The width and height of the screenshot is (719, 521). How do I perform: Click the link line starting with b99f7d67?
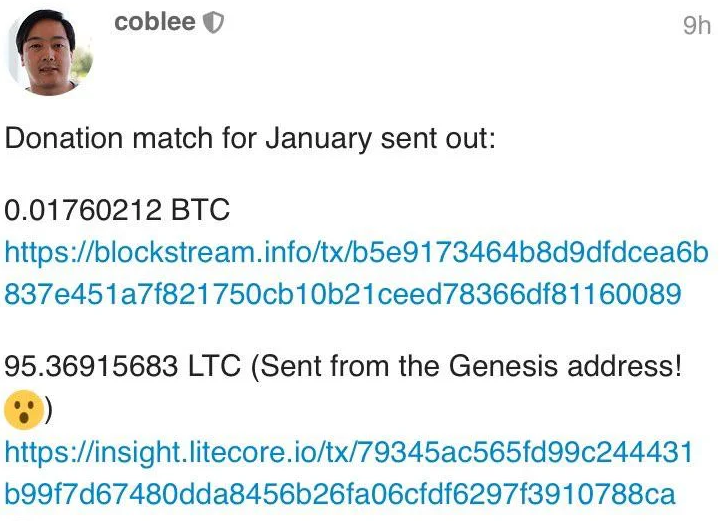pyautogui.click(x=340, y=493)
